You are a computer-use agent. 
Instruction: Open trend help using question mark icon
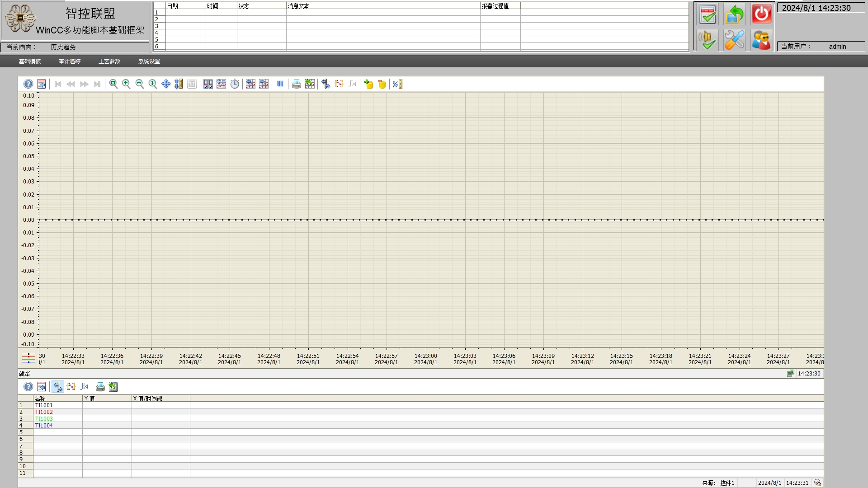pos(28,84)
